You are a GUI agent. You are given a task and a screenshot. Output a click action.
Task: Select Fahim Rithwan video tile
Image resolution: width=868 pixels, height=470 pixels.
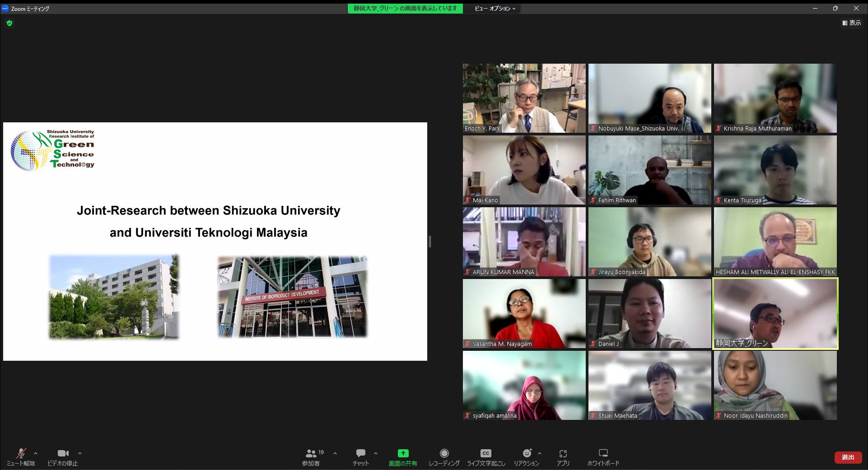(x=649, y=170)
